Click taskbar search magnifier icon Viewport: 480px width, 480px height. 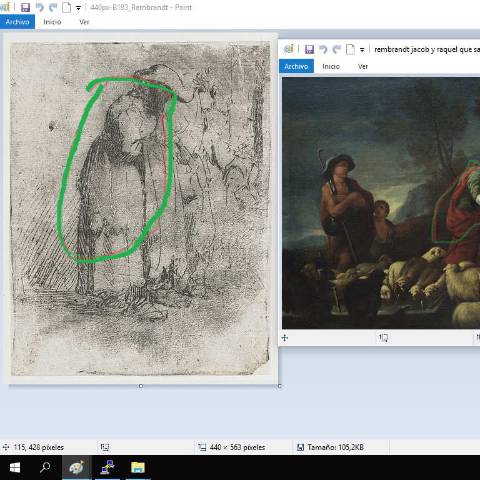[45, 467]
